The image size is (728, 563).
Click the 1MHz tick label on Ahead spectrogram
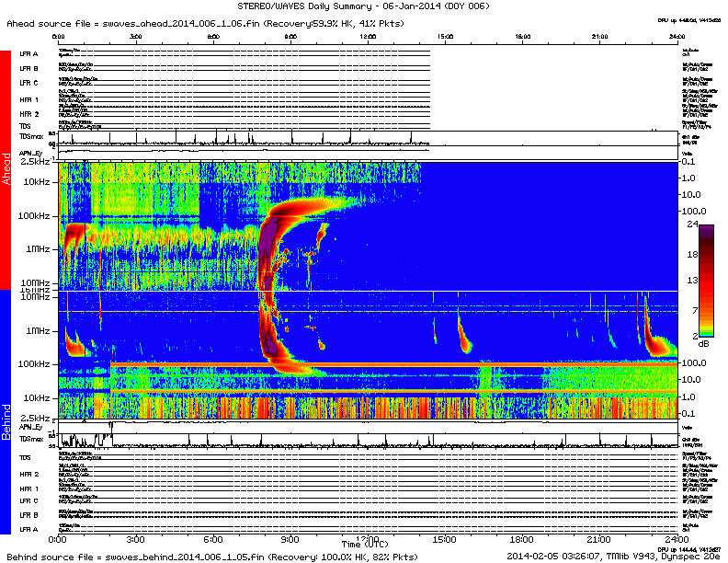point(38,249)
